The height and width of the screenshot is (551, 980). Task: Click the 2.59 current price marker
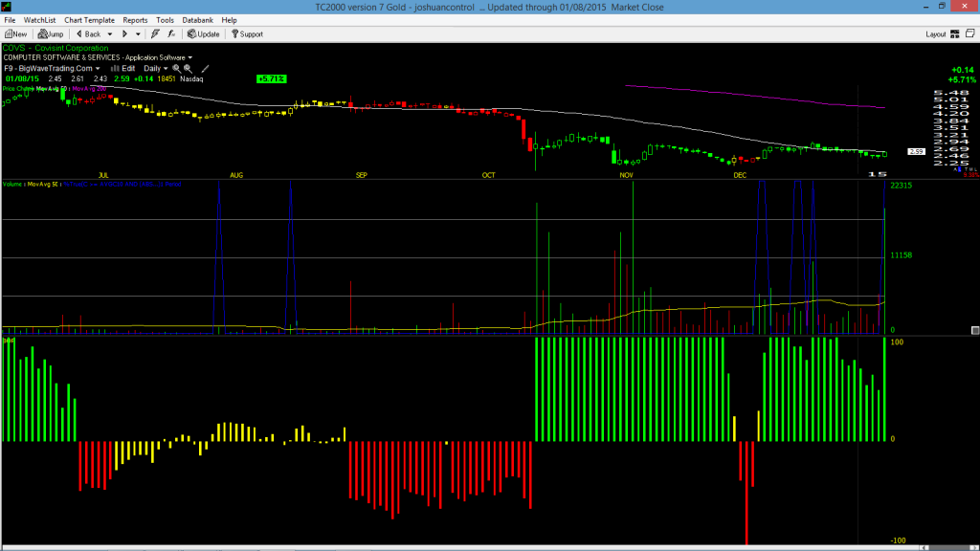click(916, 152)
